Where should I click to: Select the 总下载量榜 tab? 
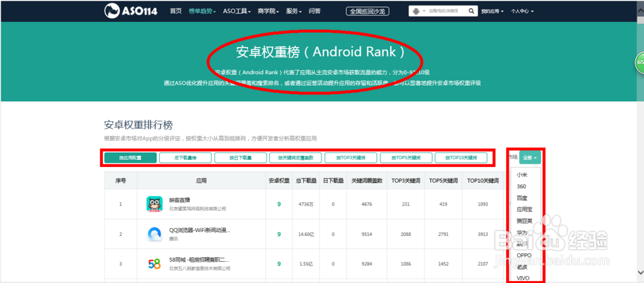pyautogui.click(x=185, y=157)
